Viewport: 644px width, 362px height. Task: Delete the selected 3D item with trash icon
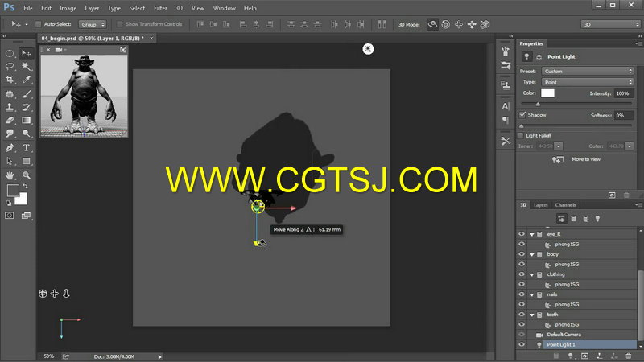(629, 356)
